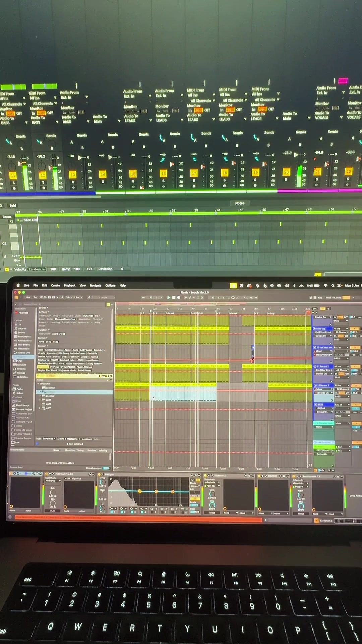Screen dimensions: 362x644
Task: Open the Grooves library category
Action: pyautogui.click(x=20, y=369)
